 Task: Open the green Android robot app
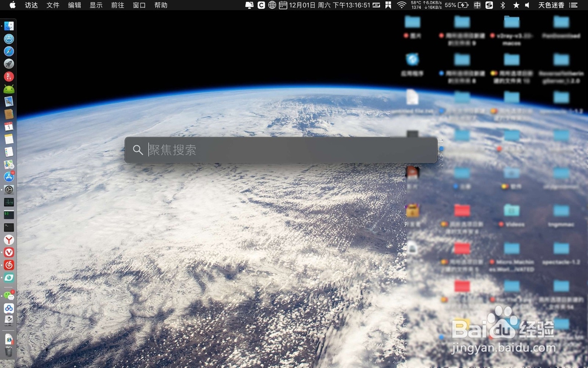(x=9, y=89)
